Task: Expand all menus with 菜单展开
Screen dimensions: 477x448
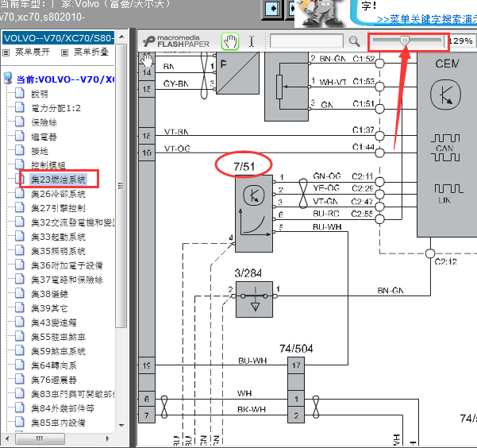Action: pyautogui.click(x=33, y=52)
